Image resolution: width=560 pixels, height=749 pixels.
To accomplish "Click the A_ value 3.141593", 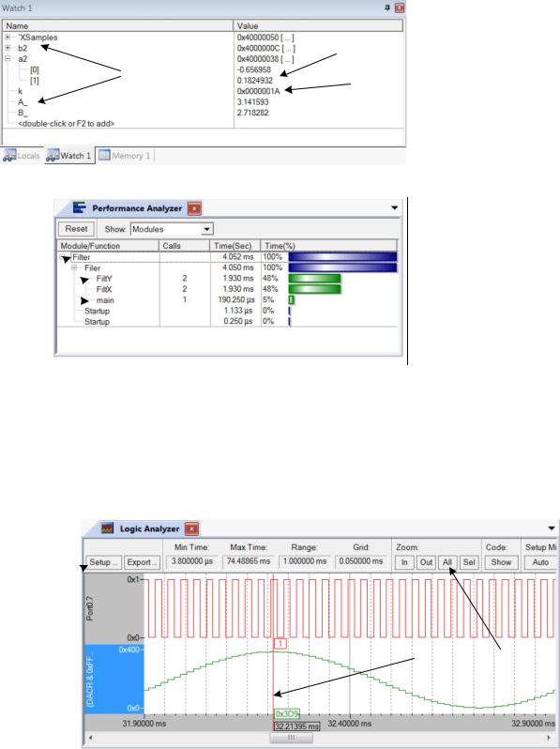I will point(252,101).
